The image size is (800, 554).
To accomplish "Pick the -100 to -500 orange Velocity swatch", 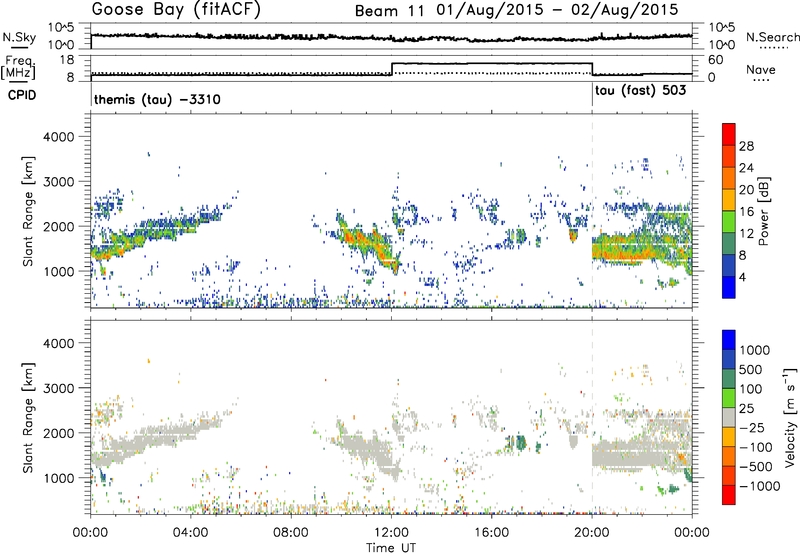I will 729,456.
